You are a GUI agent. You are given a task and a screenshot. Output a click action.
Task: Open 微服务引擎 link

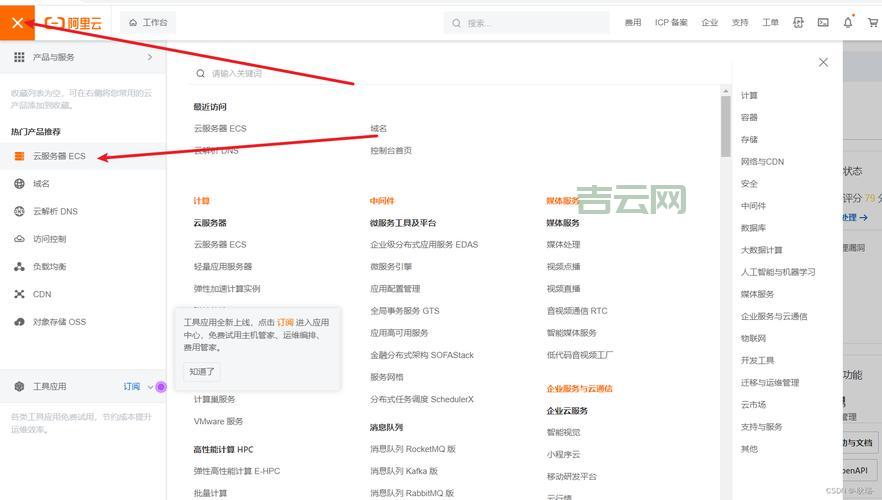(391, 266)
